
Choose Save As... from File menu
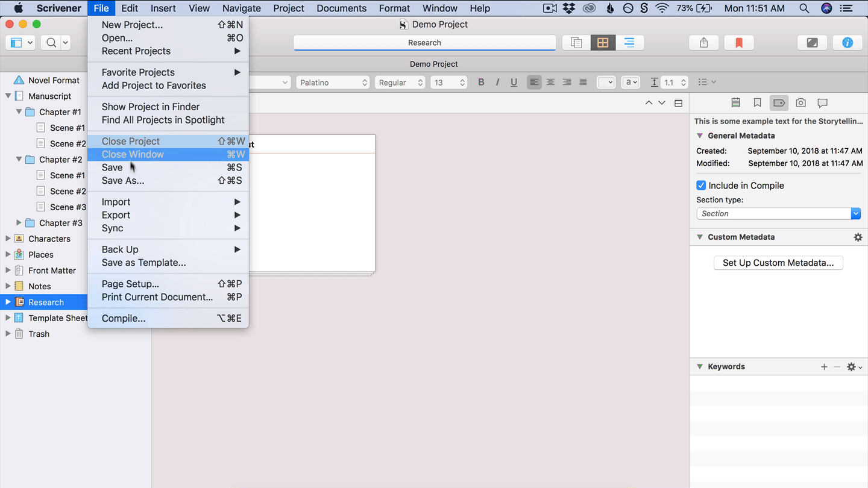tap(168, 181)
